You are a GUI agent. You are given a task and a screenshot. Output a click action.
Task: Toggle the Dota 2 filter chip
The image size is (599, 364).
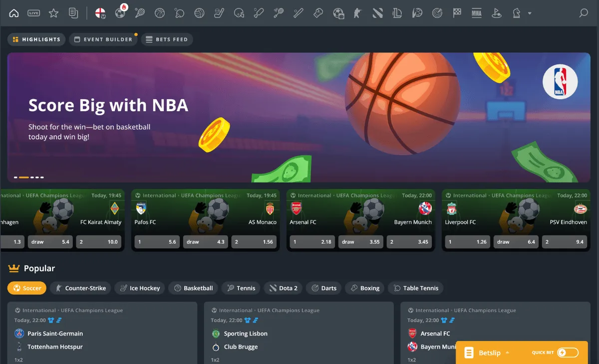(283, 288)
